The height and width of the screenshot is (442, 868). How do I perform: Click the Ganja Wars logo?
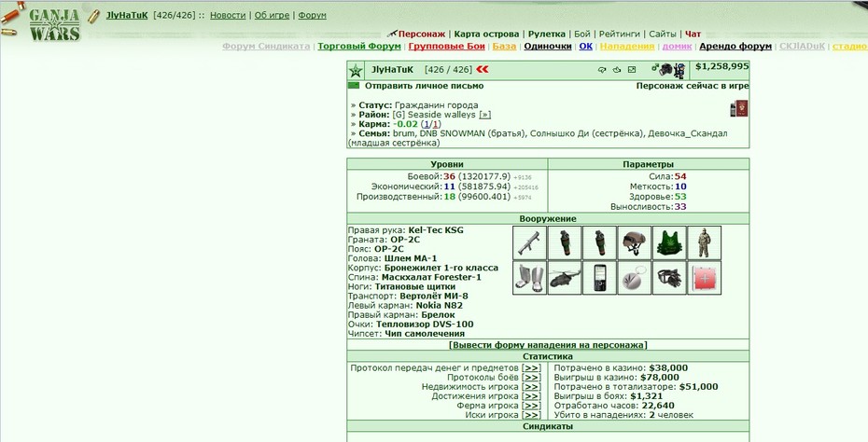pyautogui.click(x=55, y=24)
